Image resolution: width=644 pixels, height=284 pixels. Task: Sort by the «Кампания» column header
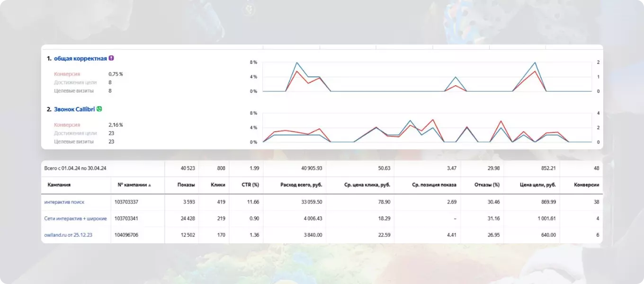click(59, 185)
